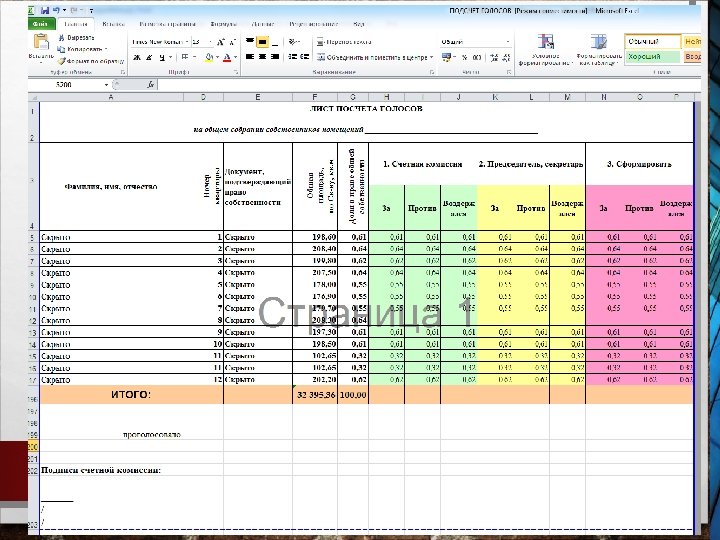This screenshot has height=540, width=720.
Task: Select the cell with Подписи счетной комиссии:
Action: (131, 470)
